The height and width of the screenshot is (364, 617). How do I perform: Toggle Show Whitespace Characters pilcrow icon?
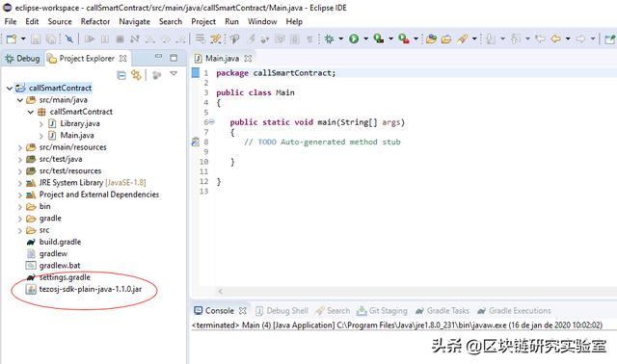coord(309,39)
